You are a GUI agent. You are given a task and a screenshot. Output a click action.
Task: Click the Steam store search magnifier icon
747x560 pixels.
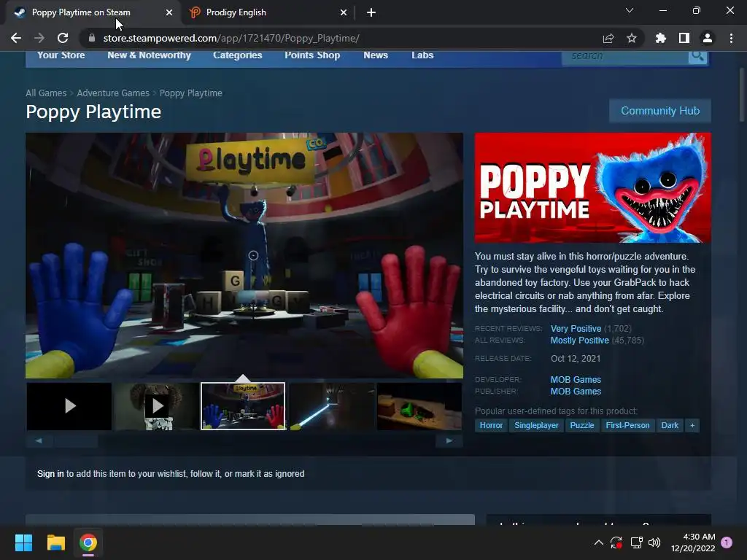pos(697,55)
